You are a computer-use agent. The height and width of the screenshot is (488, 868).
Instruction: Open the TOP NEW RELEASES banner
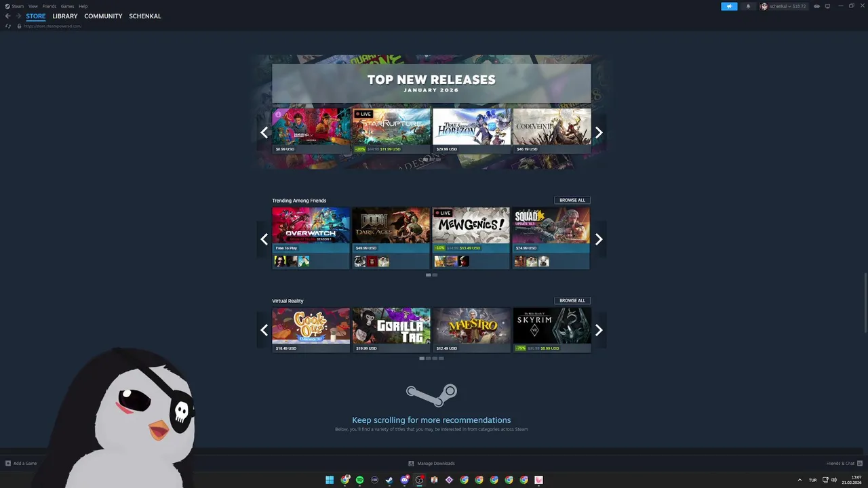click(x=431, y=83)
